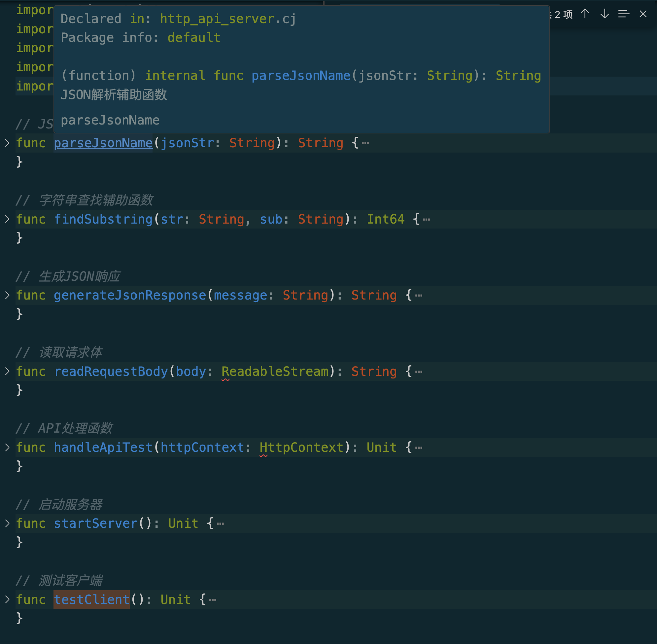
Task: Expand folded findSubstring function
Action: point(8,219)
